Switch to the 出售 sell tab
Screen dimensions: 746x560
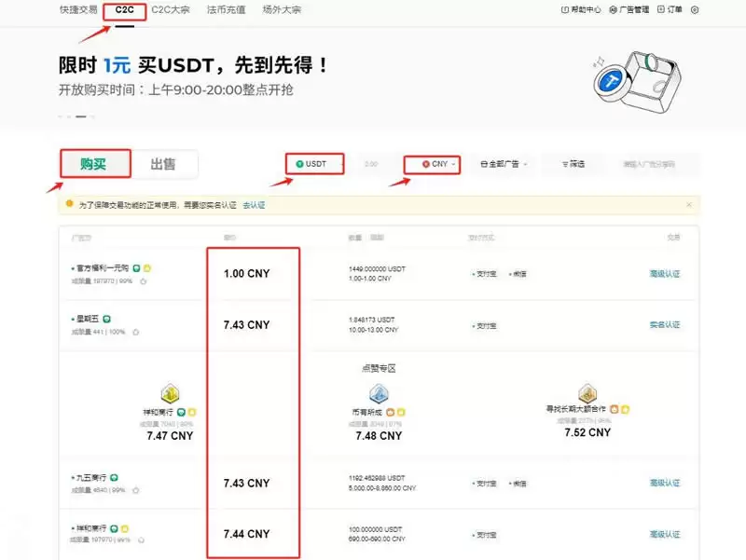[164, 163]
